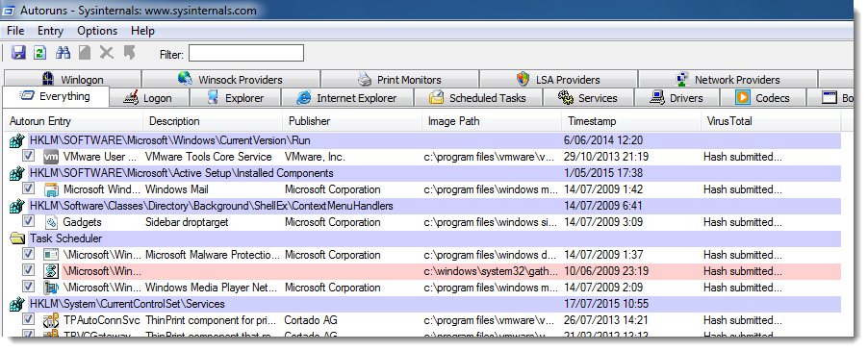
Task: Click the Gadgets entry icon
Action: [51, 222]
